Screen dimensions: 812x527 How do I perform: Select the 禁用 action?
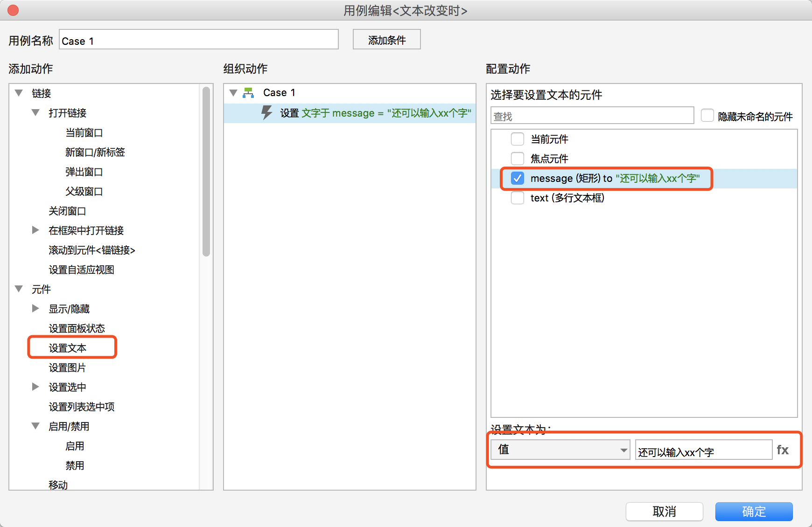click(75, 466)
